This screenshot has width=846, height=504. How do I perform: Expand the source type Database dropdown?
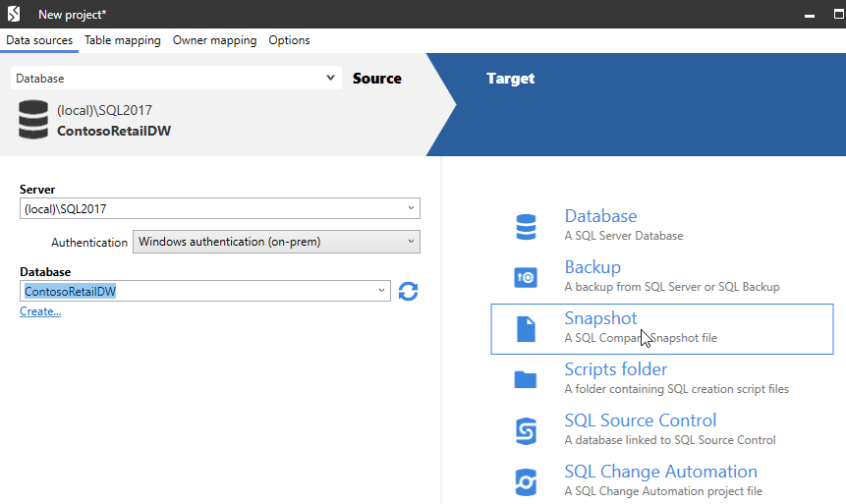coord(330,78)
